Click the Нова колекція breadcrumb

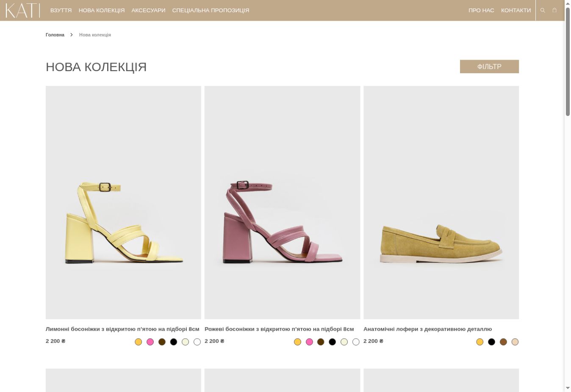tap(95, 35)
